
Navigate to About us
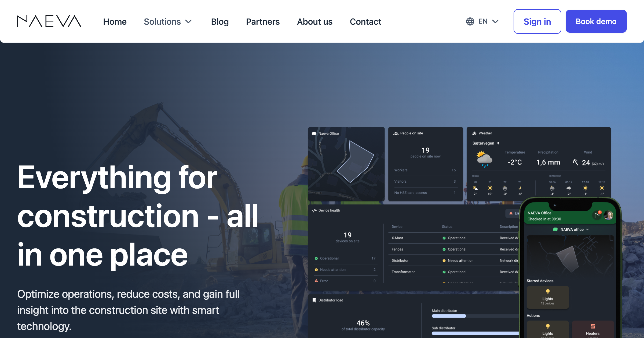(x=314, y=21)
